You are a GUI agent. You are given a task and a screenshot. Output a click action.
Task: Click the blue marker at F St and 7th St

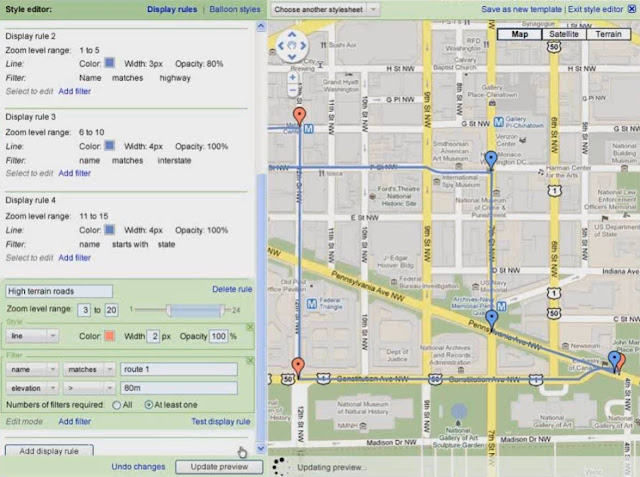[491, 160]
